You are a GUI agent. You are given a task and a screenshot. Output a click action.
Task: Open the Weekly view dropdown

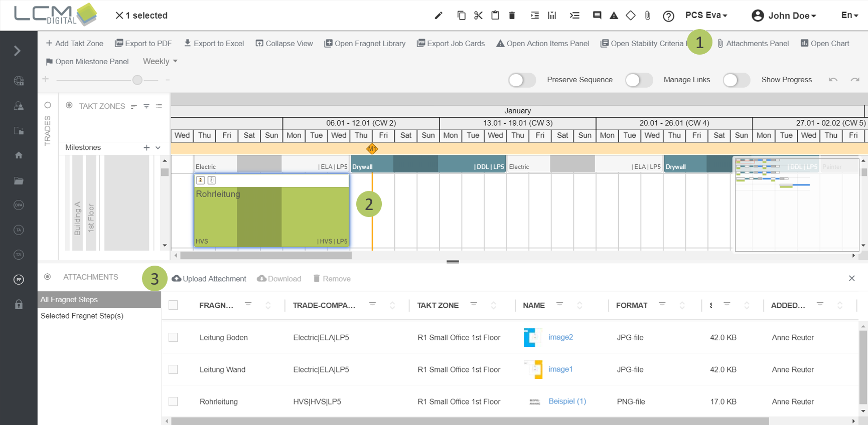(160, 61)
